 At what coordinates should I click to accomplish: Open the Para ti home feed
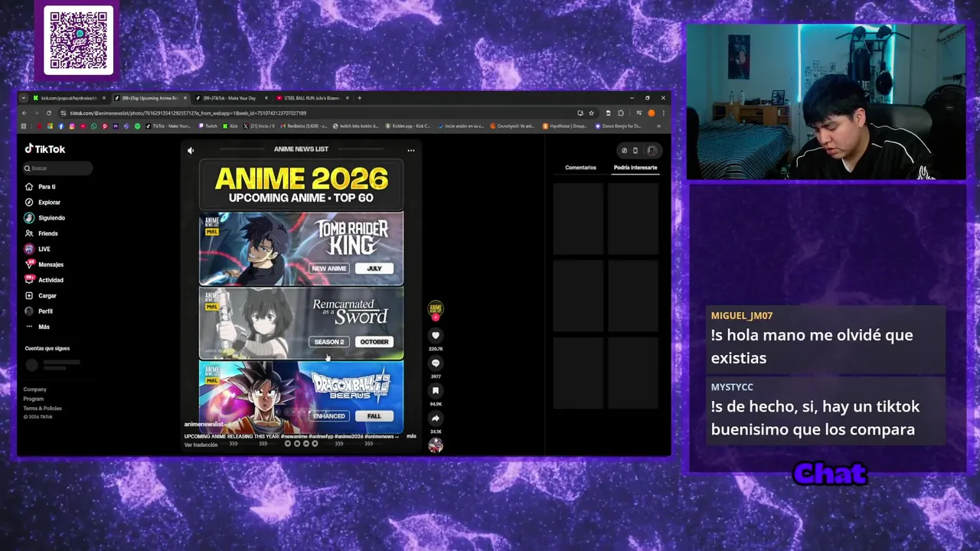(40, 187)
